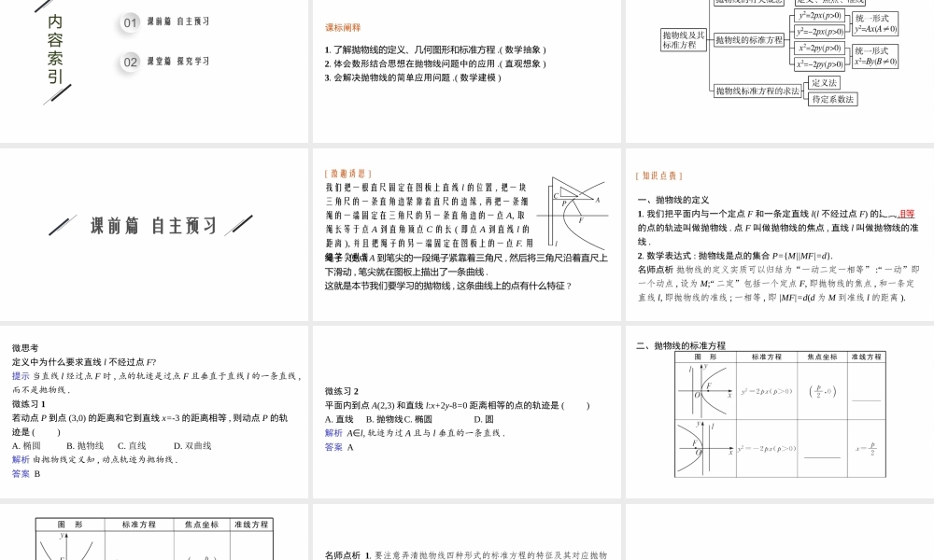Expand the 抛物线的标准方程 branch
This screenshot has height=560, width=934.
[750, 41]
